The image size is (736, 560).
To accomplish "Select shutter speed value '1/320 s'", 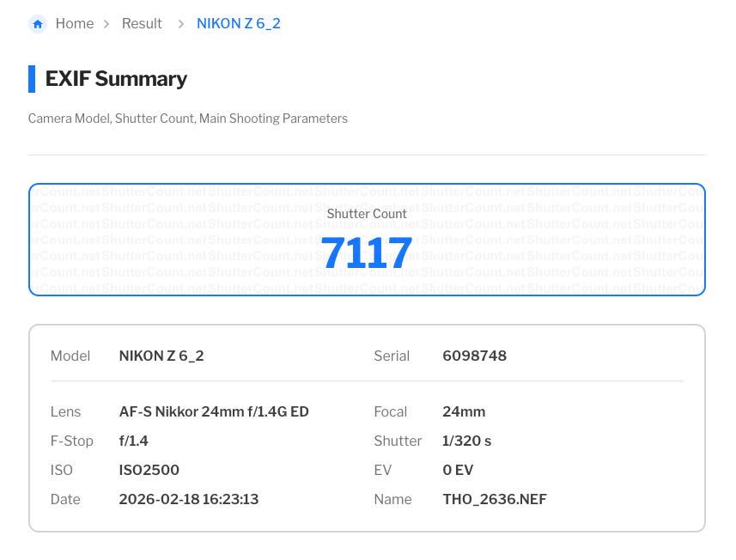I will [467, 441].
